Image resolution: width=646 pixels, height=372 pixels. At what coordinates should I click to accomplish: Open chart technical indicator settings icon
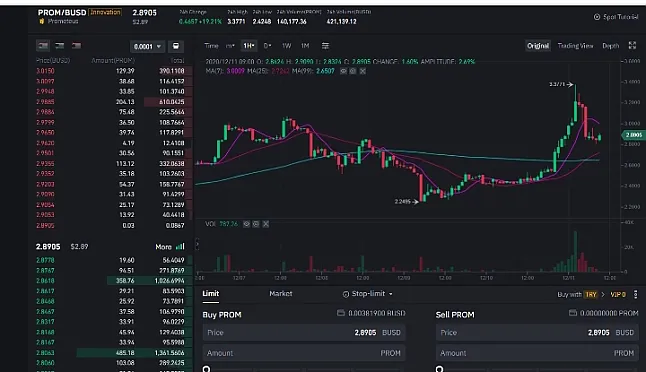pyautogui.click(x=325, y=46)
